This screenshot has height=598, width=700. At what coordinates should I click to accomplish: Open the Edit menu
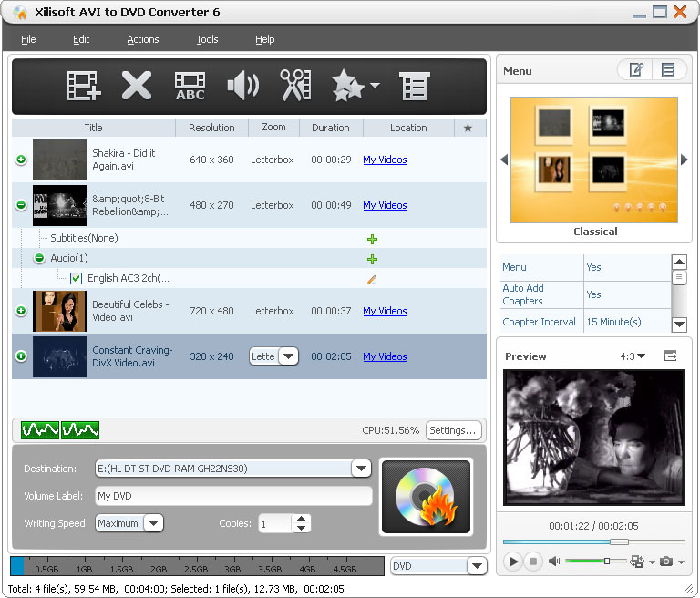tap(81, 39)
